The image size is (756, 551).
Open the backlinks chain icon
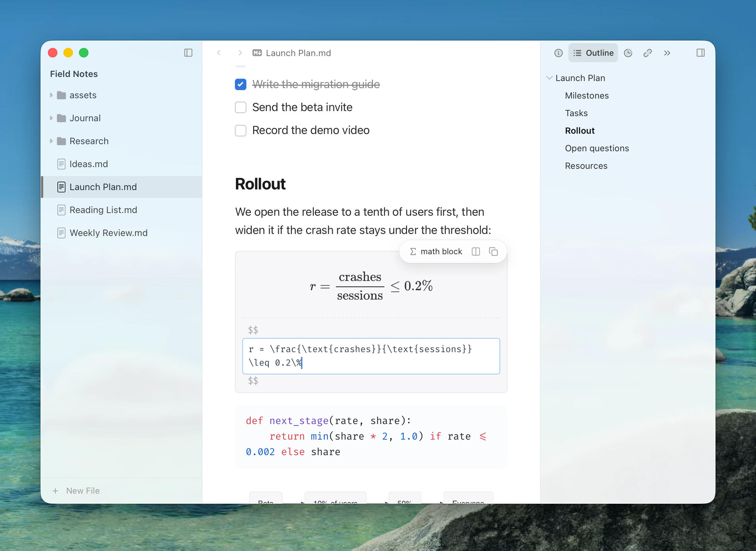pos(647,53)
